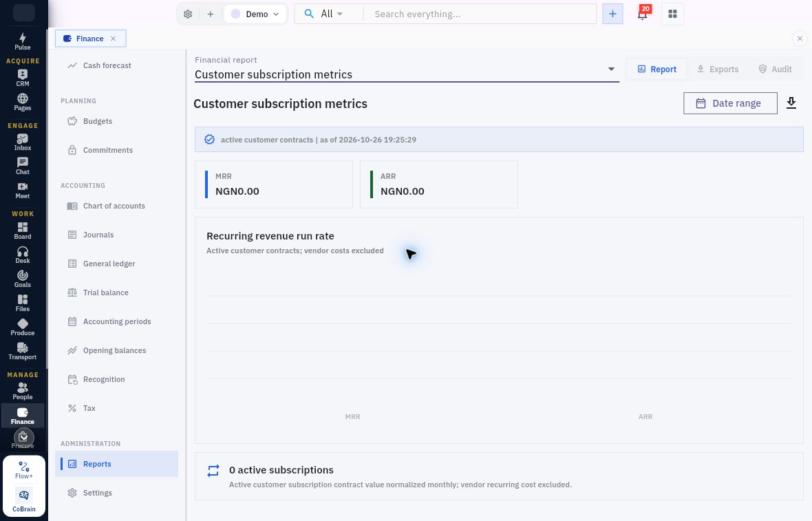Go to Cash forecast
Image resolution: width=812 pixels, height=521 pixels.
click(x=116, y=65)
